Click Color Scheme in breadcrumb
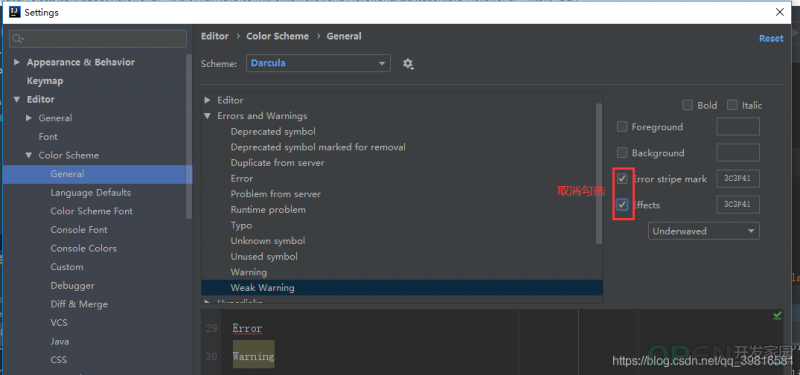This screenshot has height=375, width=800. click(x=277, y=36)
